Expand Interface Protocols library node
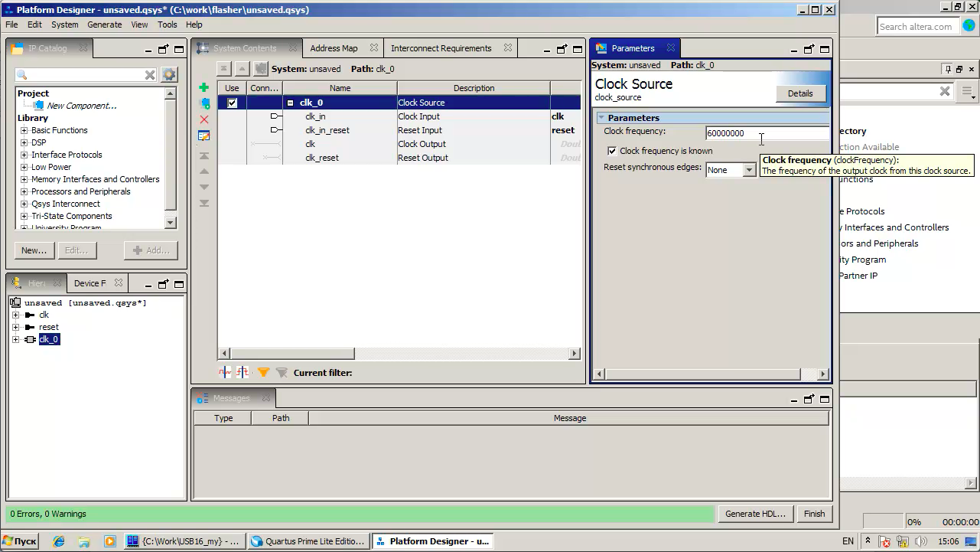This screenshot has width=980, height=552. [x=24, y=155]
